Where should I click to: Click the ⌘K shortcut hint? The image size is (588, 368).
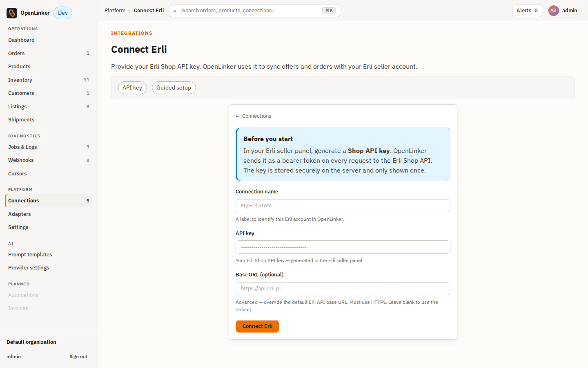(x=329, y=11)
